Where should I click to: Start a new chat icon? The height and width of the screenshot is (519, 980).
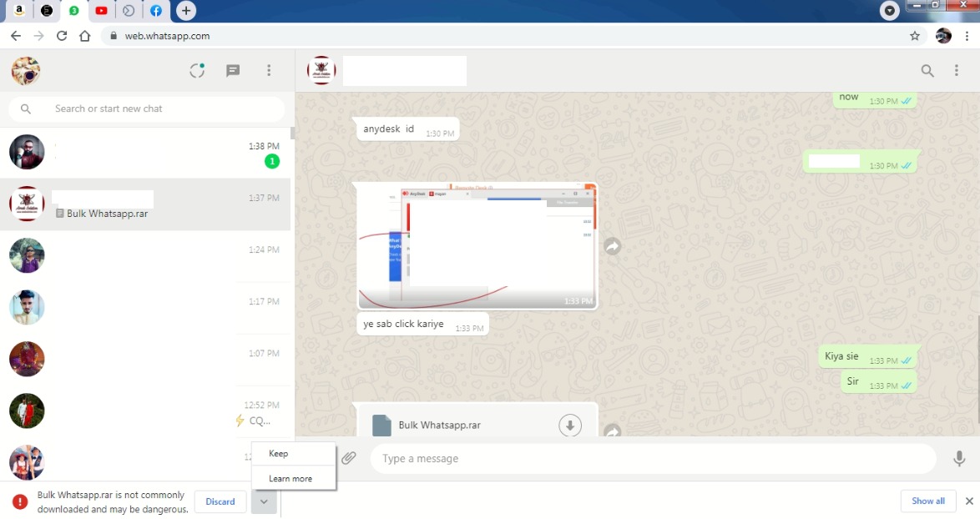click(x=233, y=71)
